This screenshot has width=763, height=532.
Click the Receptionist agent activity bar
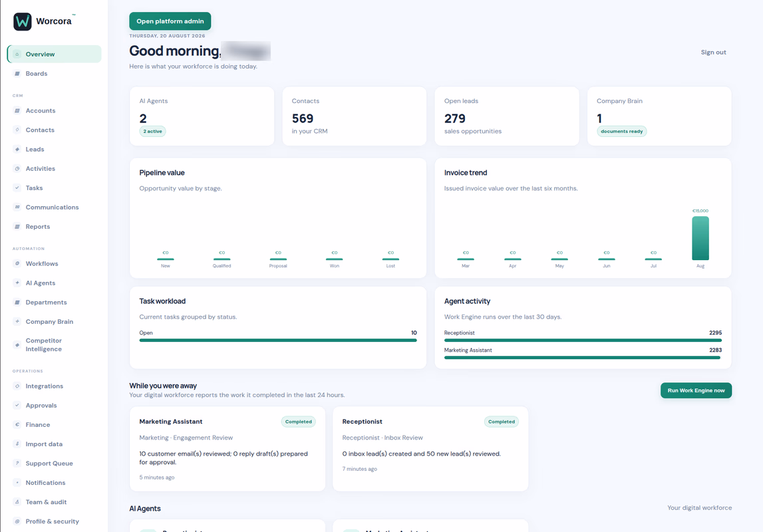pos(583,340)
